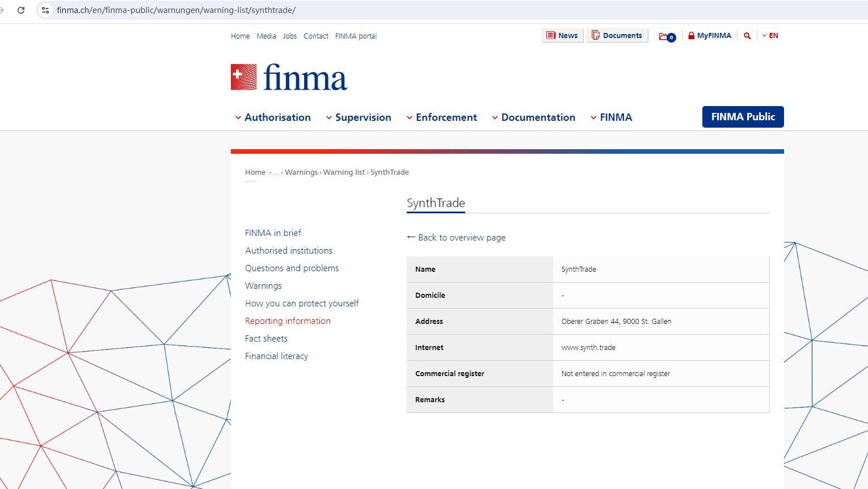Open site information icon in address bar
The image size is (868, 489).
[45, 10]
